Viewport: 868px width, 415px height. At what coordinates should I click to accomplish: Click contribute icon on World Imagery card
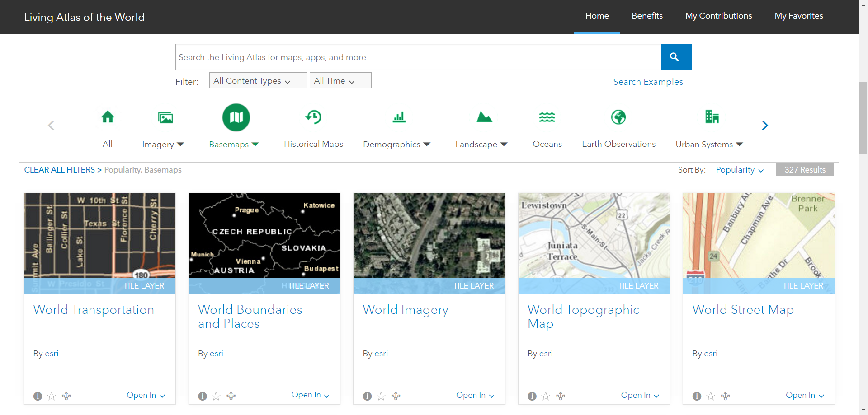(x=396, y=396)
